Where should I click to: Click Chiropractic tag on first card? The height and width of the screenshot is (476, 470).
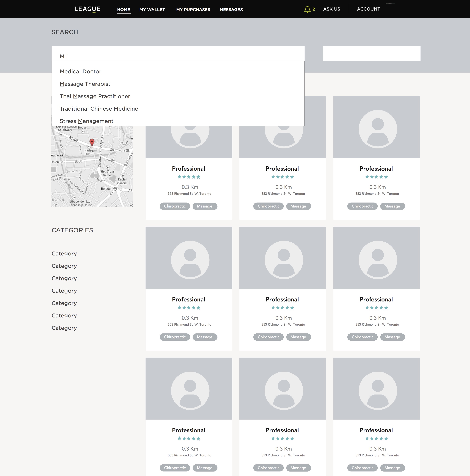(x=175, y=206)
